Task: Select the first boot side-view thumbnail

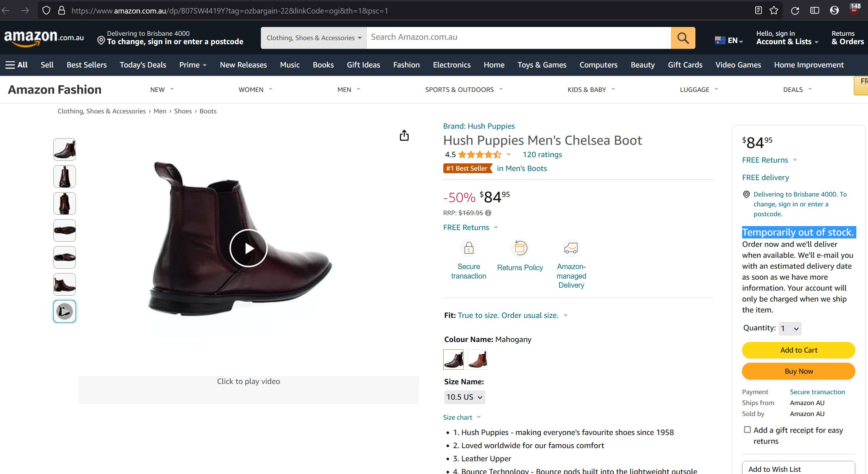Action: click(x=65, y=149)
